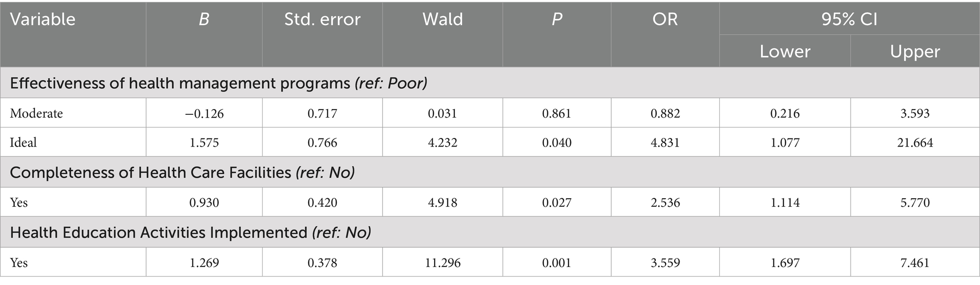Click the 95% CI header cell

click(849, 19)
